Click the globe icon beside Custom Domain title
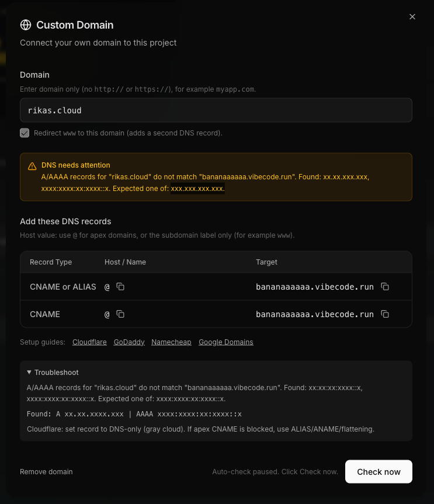The height and width of the screenshot is (504, 434). coord(25,25)
